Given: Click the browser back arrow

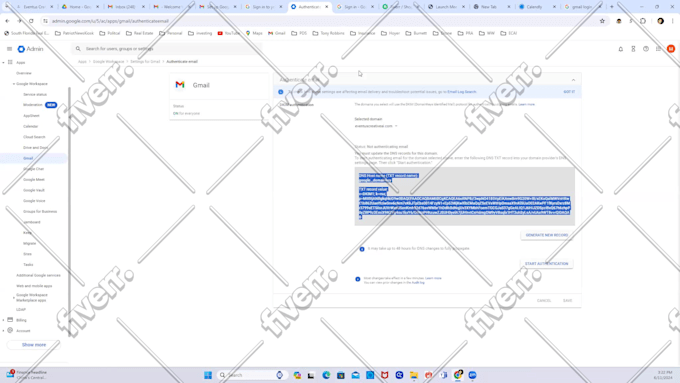Looking at the screenshot, I should (x=7, y=21).
